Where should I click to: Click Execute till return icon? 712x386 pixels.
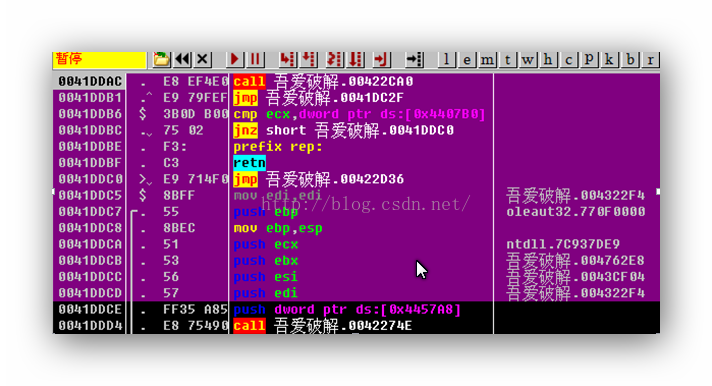[381, 59]
